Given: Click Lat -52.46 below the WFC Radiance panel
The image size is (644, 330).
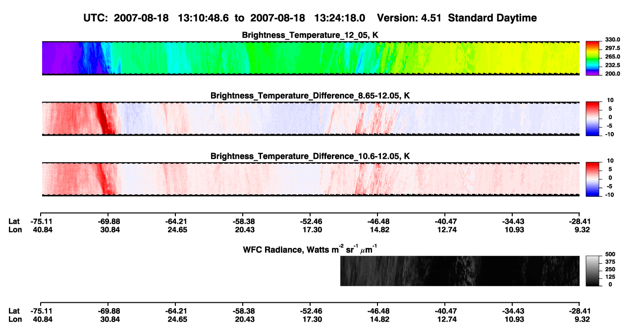Looking at the screenshot, I should pos(310,311).
